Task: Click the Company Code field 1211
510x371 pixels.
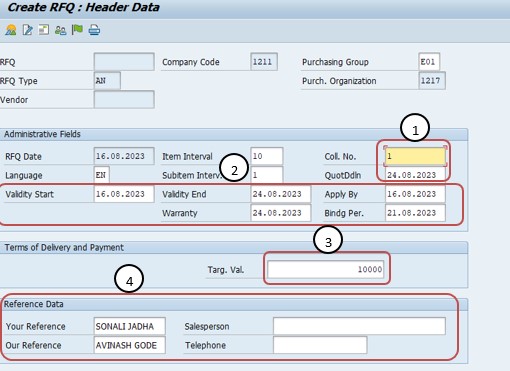Action: 264,62
